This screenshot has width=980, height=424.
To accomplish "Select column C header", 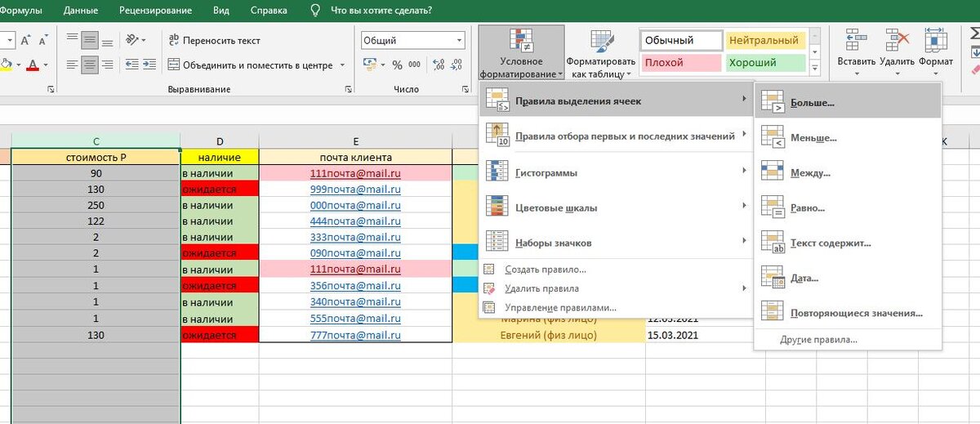I will coord(96,141).
